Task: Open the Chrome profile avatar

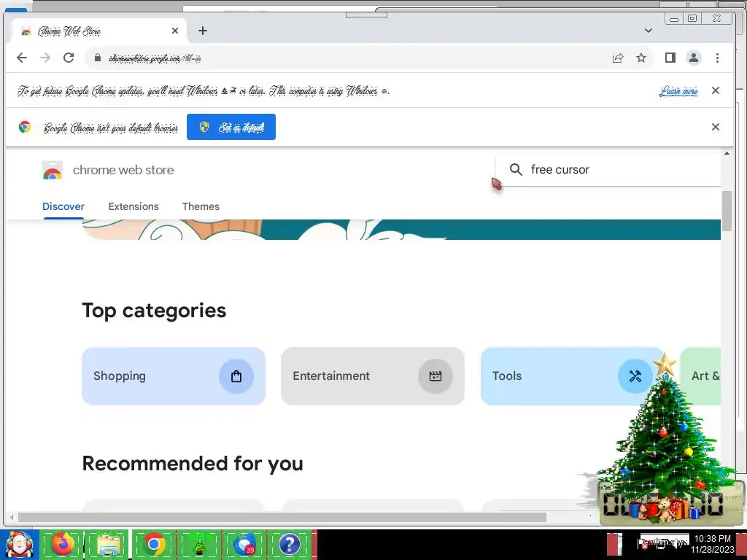Action: (x=694, y=58)
